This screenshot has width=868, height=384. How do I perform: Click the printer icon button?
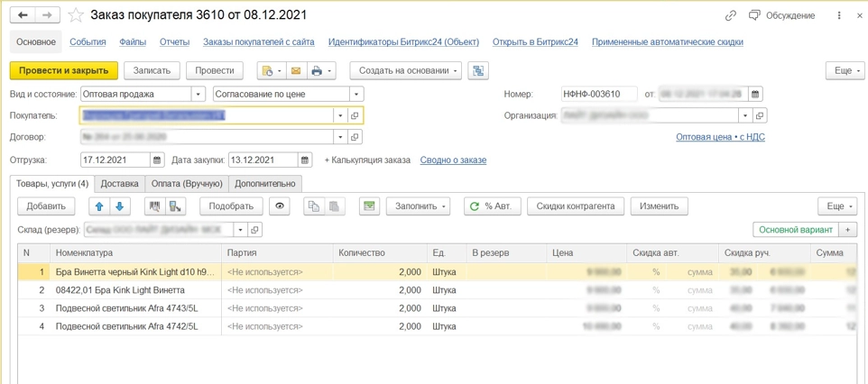pyautogui.click(x=317, y=70)
